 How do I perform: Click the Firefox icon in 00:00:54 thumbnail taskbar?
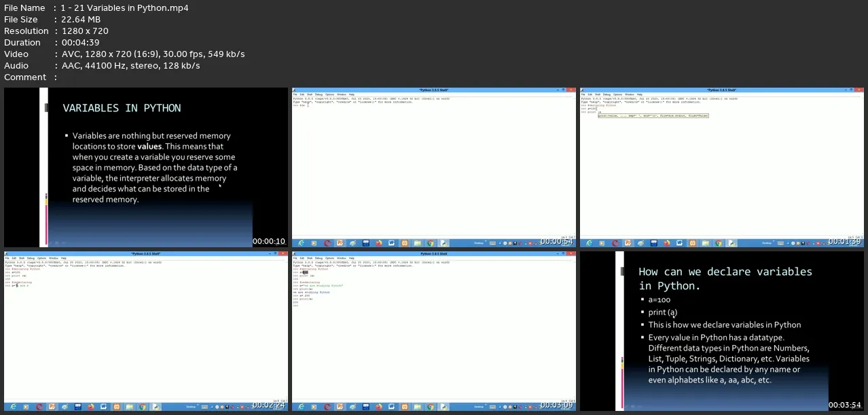pyautogui.click(x=379, y=243)
